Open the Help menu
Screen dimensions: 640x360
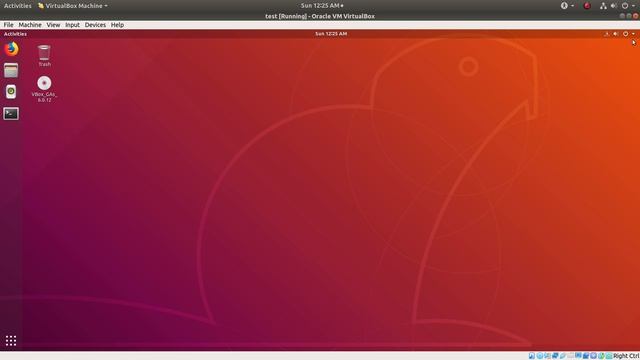[117, 25]
